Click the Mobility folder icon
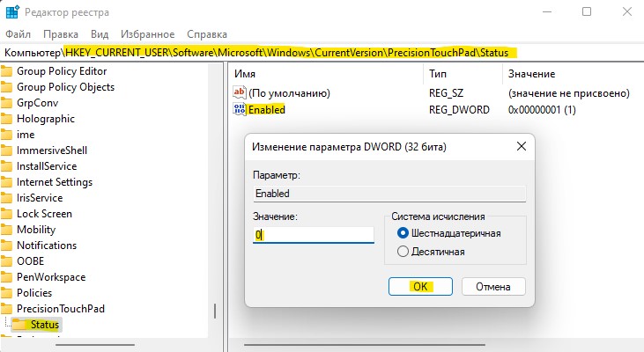Screen dimensions: 644x352 (6, 230)
